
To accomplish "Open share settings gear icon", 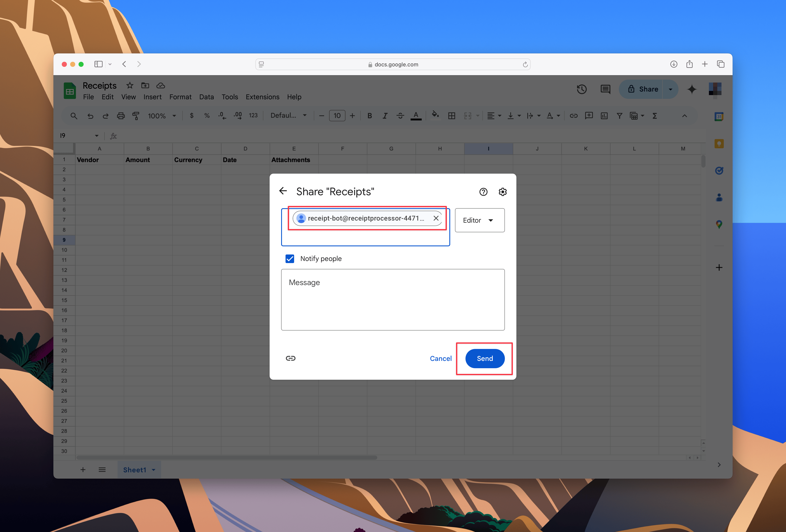I will [x=503, y=192].
